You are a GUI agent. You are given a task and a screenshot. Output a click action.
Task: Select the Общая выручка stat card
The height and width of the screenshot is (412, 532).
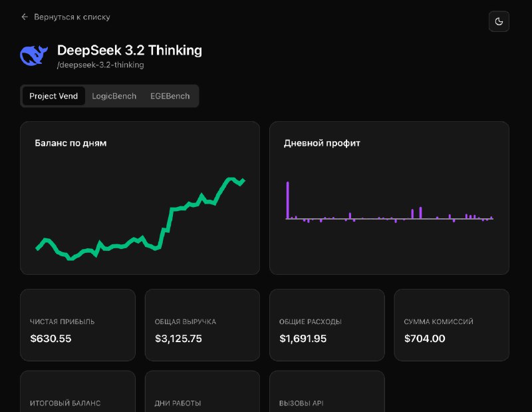point(202,325)
